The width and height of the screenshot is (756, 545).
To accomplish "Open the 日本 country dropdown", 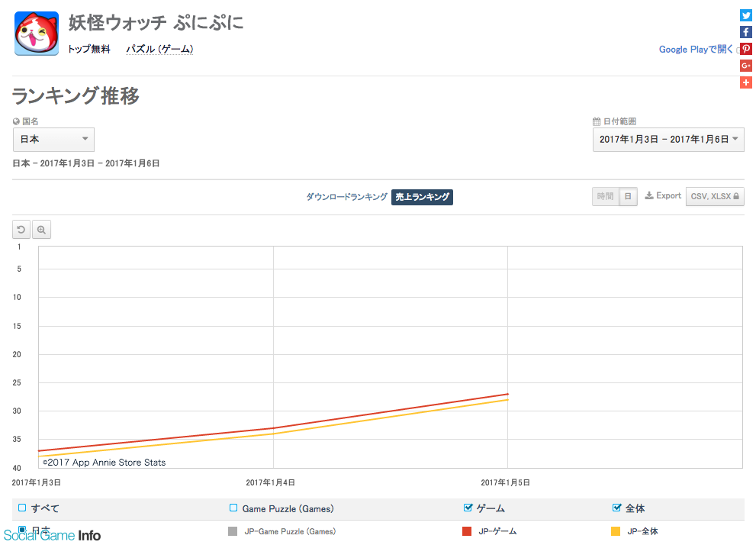I will click(53, 140).
